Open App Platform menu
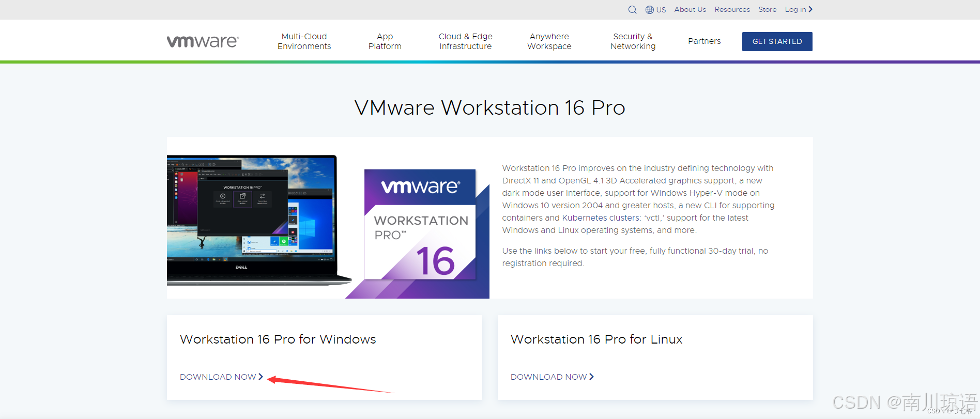Screen dimensions: 980x419 click(x=385, y=41)
